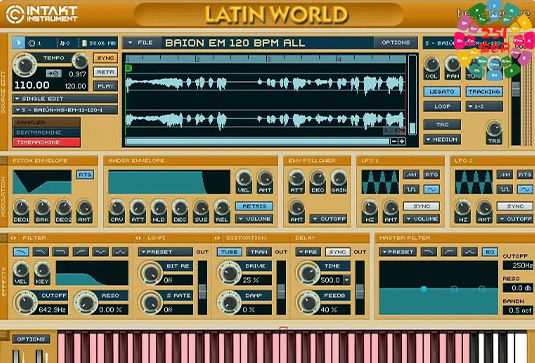Click the OPTIONS button above the keyboard

pyautogui.click(x=31, y=339)
